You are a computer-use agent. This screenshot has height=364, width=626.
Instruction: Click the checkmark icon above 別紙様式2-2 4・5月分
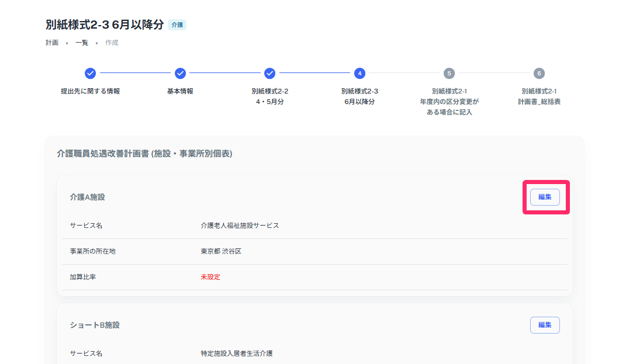pyautogui.click(x=270, y=74)
